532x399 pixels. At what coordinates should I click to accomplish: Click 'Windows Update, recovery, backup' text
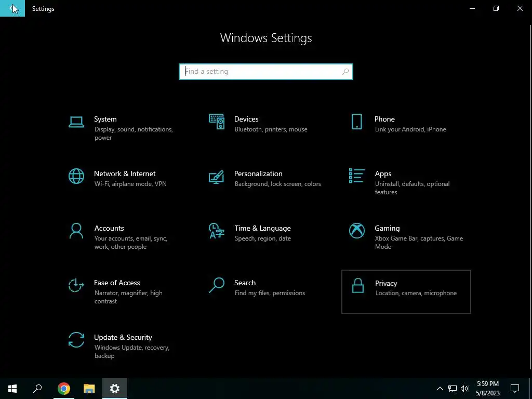(131, 352)
